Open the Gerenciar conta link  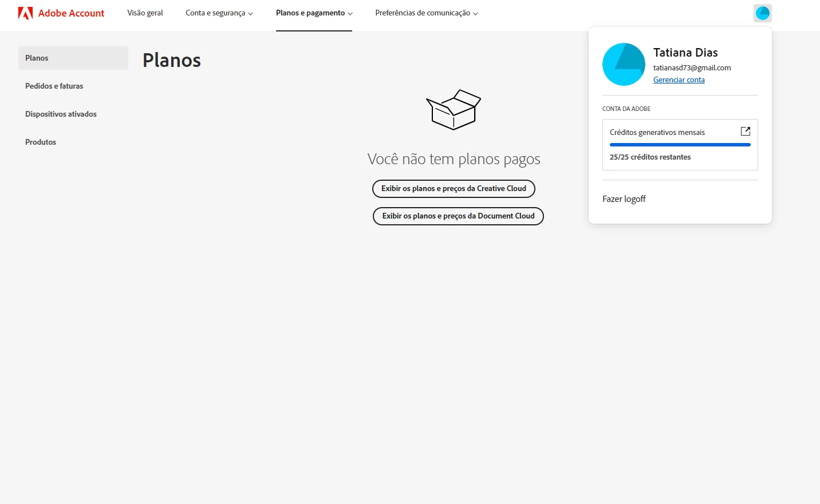(679, 80)
